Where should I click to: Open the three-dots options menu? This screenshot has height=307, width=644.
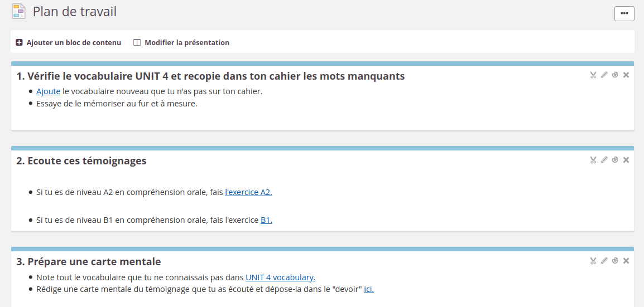pyautogui.click(x=624, y=13)
